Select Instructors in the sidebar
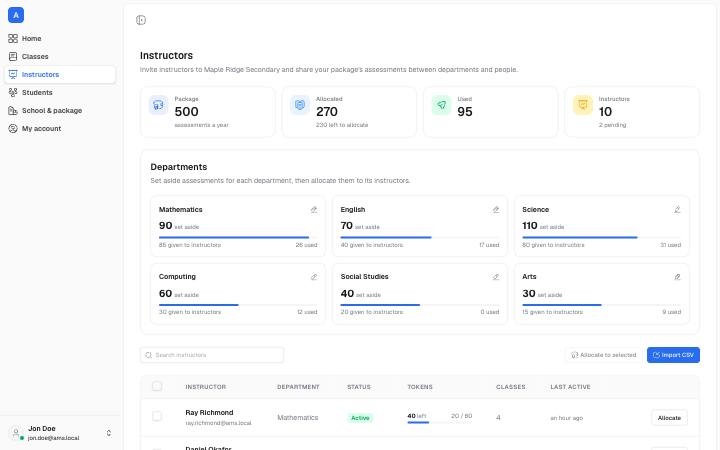This screenshot has height=450, width=720. point(60,74)
